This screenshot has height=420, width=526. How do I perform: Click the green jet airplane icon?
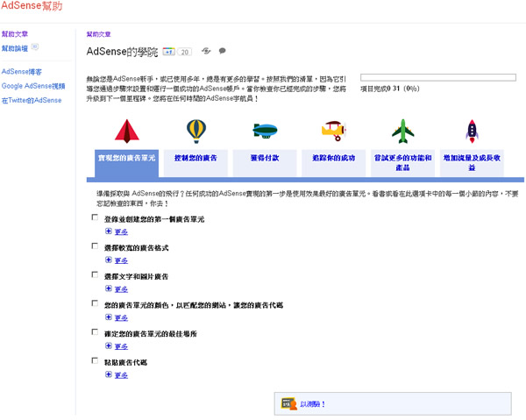(x=402, y=131)
